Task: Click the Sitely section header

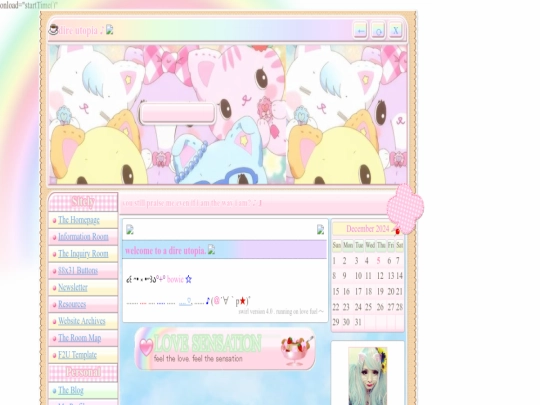Action: tap(83, 202)
